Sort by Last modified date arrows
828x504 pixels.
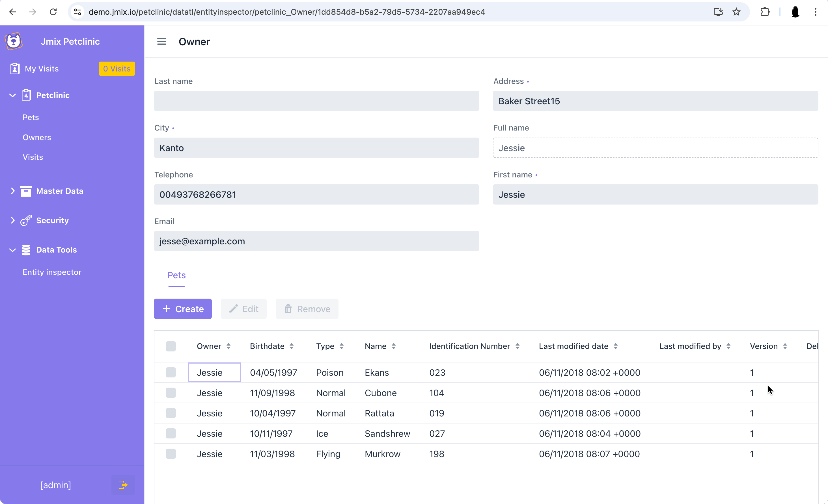pos(616,346)
